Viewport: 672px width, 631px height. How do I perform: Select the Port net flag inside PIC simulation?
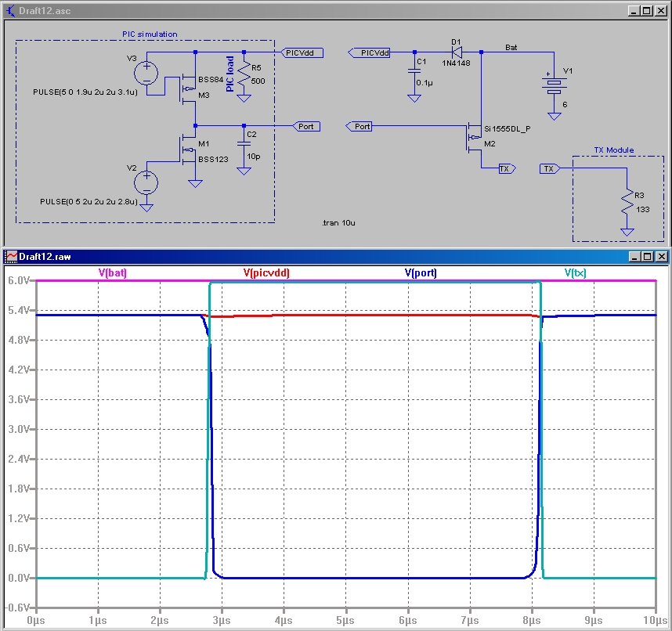[306, 126]
